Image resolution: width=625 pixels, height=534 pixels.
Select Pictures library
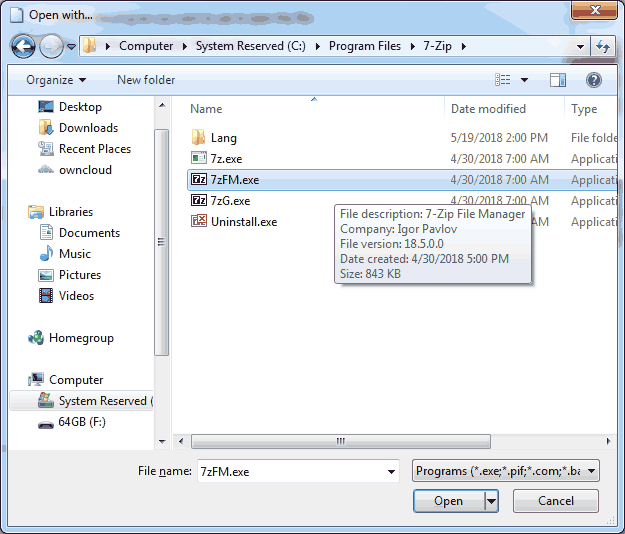80,275
